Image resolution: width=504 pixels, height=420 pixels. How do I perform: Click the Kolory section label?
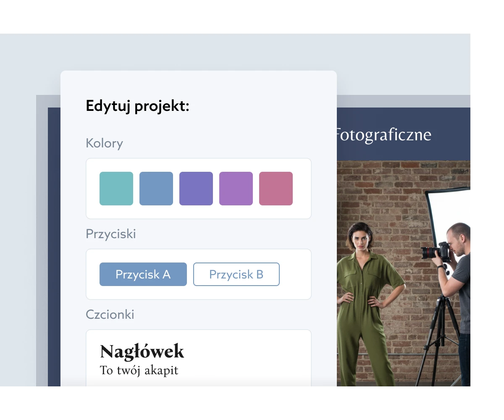pyautogui.click(x=104, y=143)
